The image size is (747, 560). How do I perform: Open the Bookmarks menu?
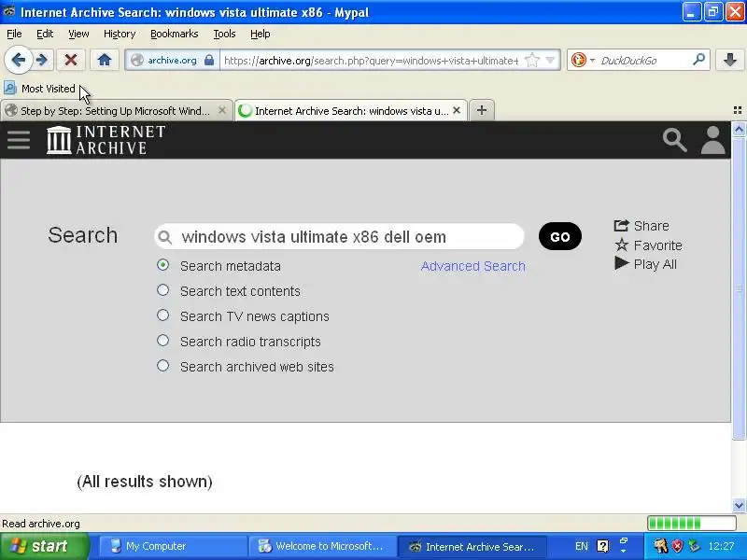click(x=174, y=34)
